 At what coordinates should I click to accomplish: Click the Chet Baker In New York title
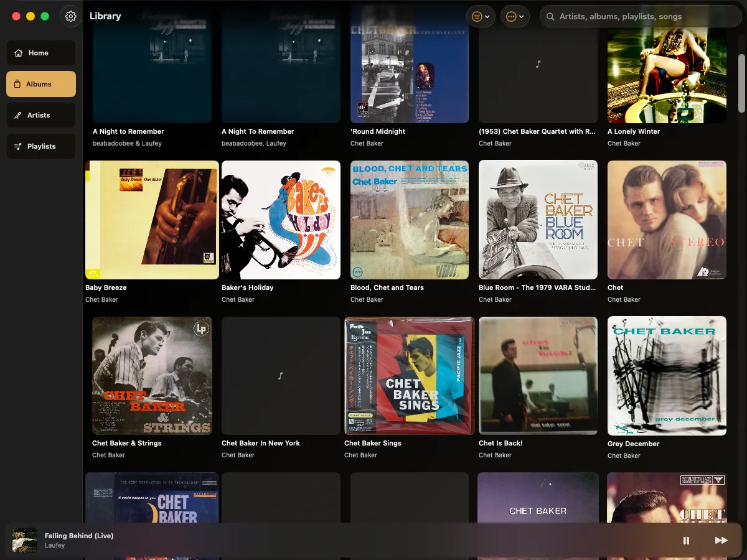tap(261, 443)
